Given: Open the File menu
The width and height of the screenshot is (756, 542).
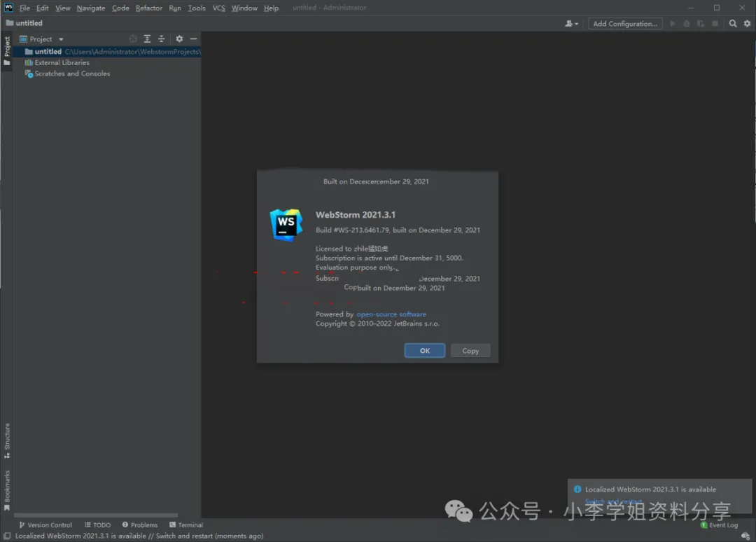Looking at the screenshot, I should tap(24, 8).
